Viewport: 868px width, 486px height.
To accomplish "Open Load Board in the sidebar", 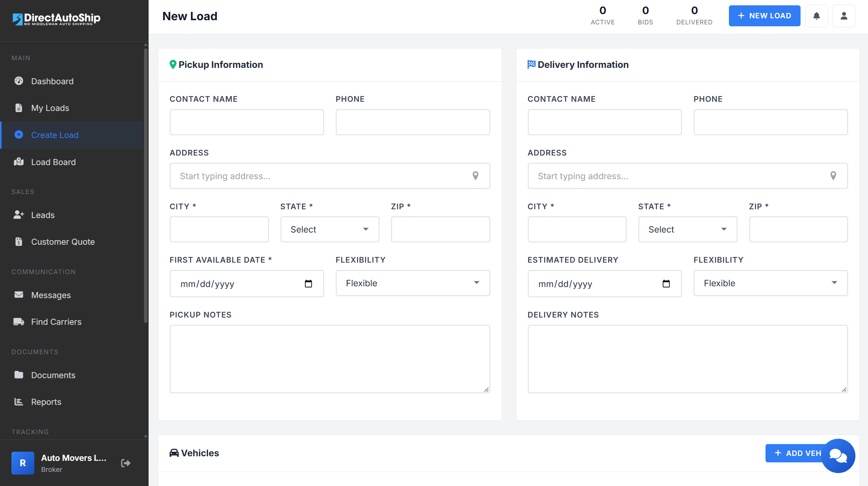I will click(72, 162).
